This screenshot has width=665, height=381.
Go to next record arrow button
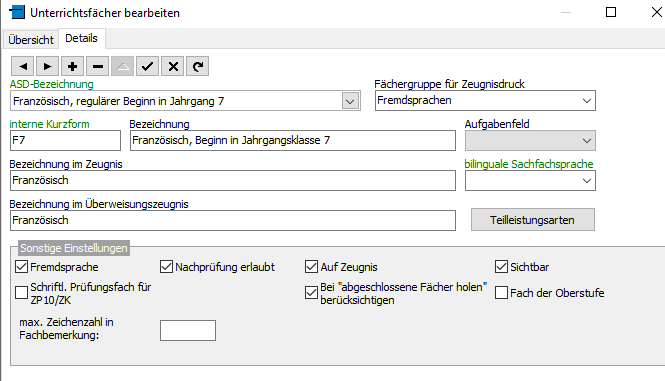click(x=48, y=66)
